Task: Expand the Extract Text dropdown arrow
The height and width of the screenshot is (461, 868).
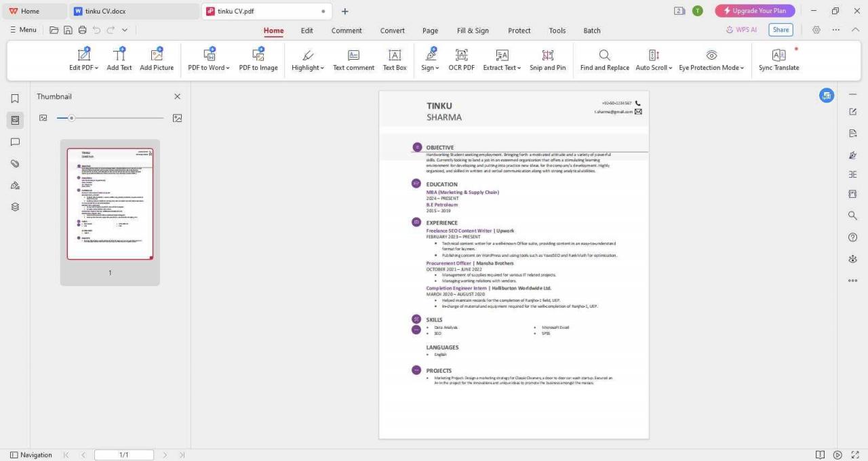Action: tap(519, 68)
